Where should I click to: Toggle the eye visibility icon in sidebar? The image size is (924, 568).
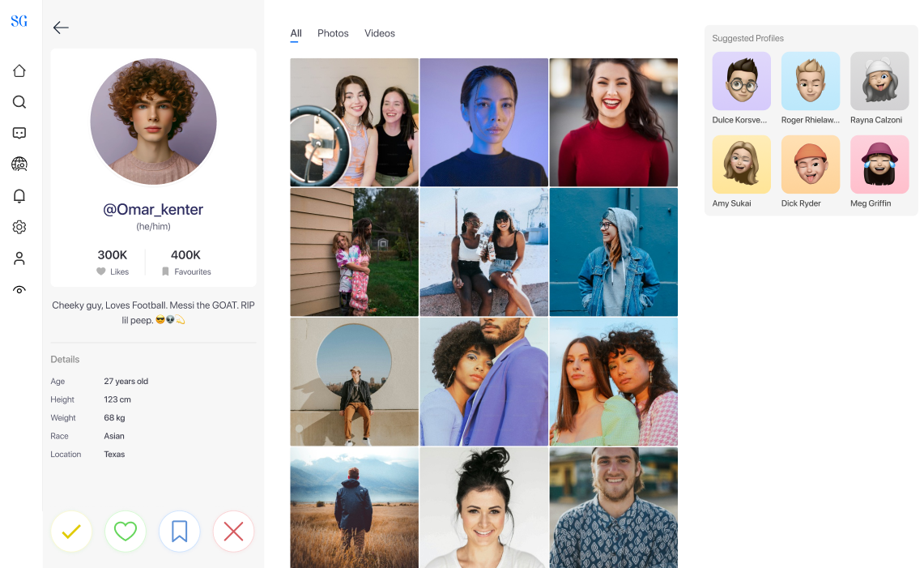[19, 290]
